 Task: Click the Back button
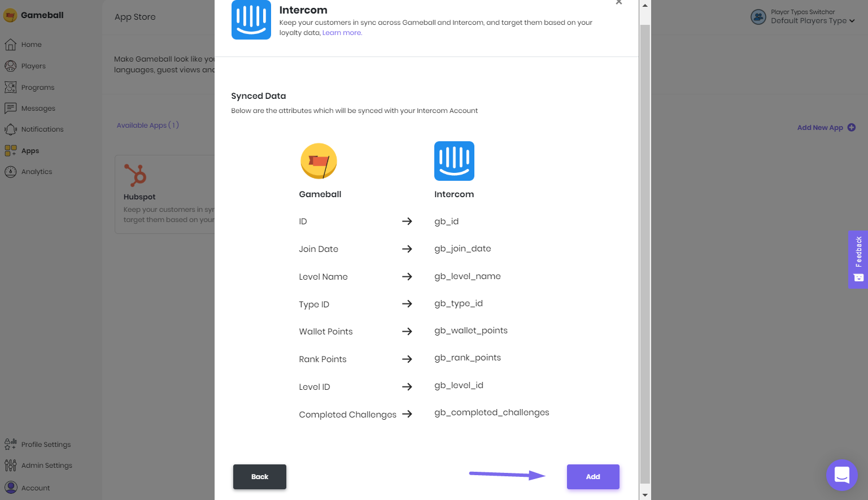tap(260, 477)
